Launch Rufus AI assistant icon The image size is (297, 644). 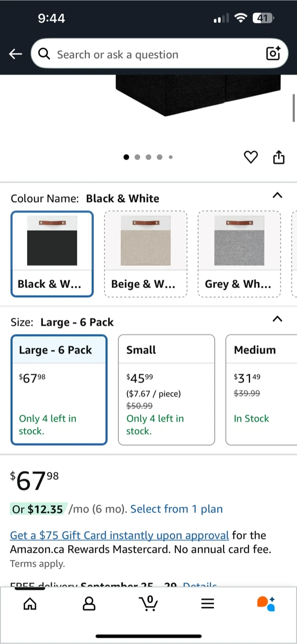266,603
